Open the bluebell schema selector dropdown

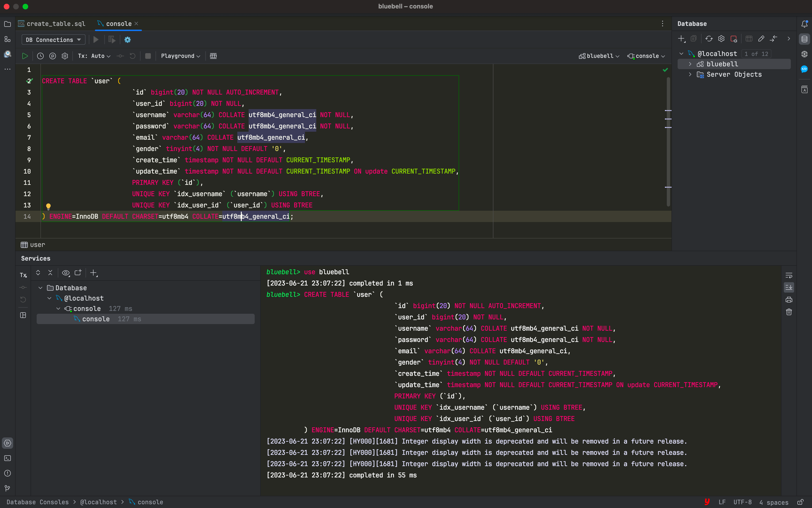(x=599, y=56)
